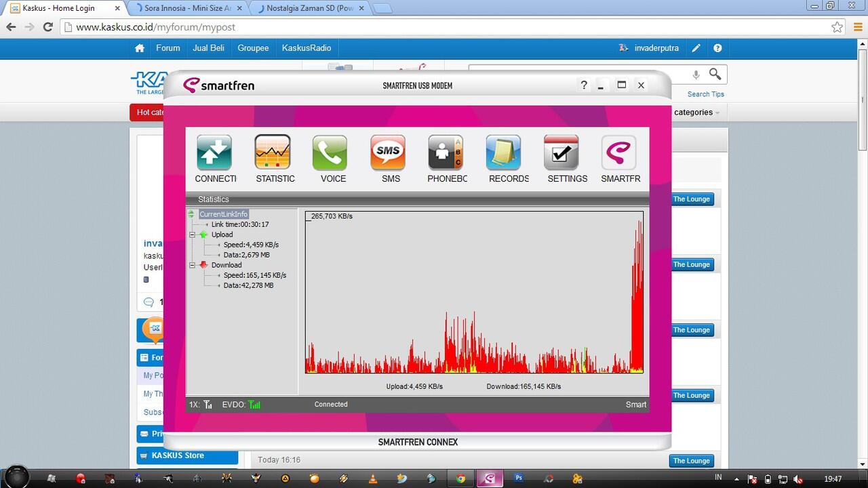Click the browser back arrow
Viewport: 868px width, 488px height.
(11, 27)
